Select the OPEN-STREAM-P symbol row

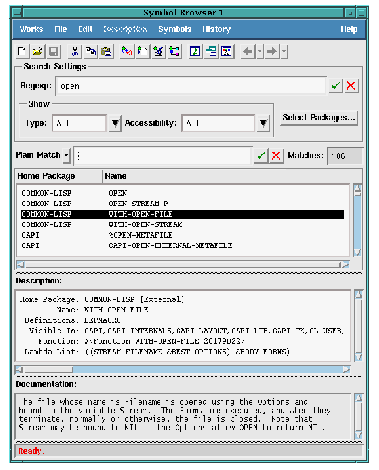pos(182,204)
